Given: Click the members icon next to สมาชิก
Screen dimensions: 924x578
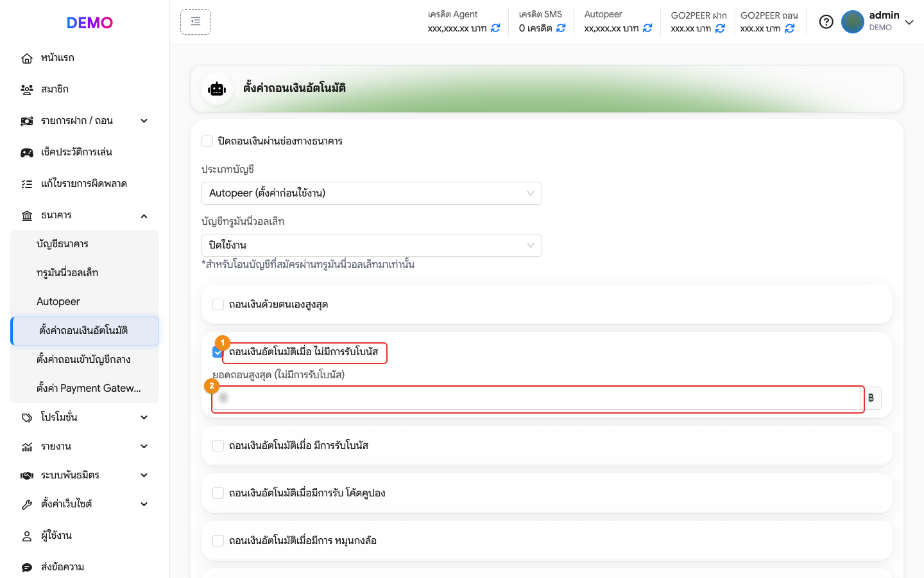Looking at the screenshot, I should pyautogui.click(x=27, y=90).
